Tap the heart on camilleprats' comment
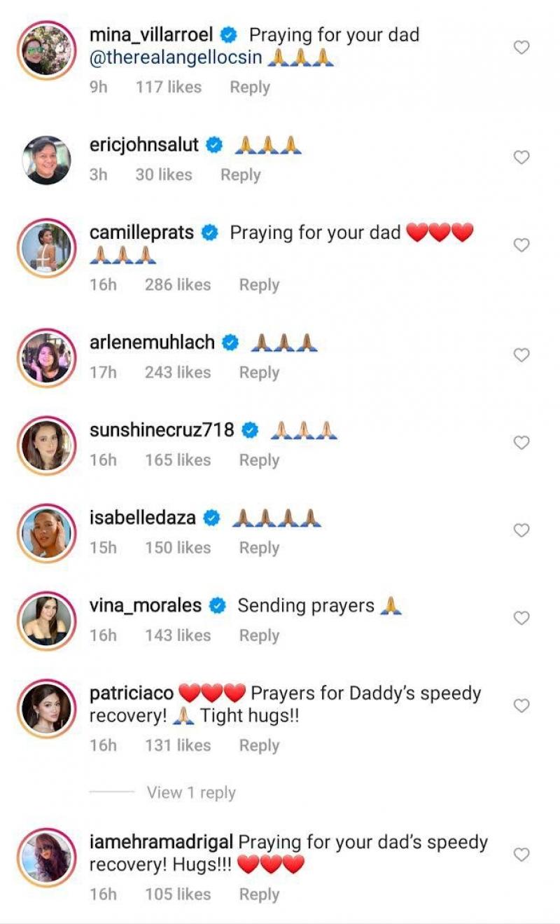This screenshot has height=924, width=560. click(x=521, y=245)
